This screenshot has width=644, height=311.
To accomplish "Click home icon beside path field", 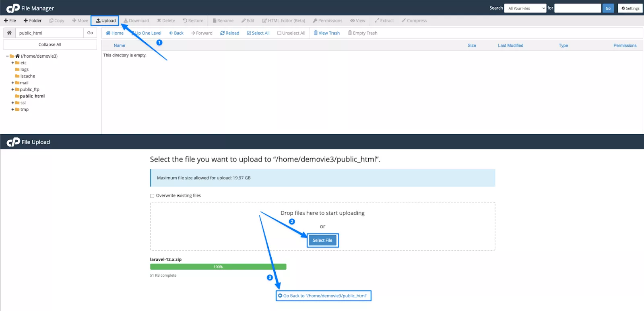I will tap(9, 33).
